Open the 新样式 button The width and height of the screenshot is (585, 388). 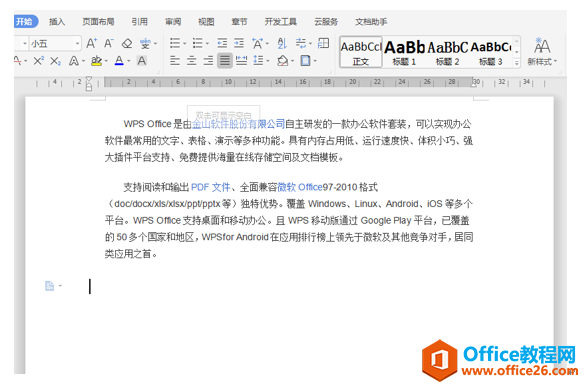pyautogui.click(x=542, y=52)
